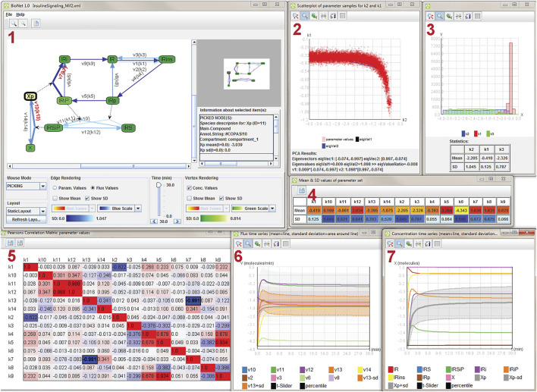
Task: Click the document icon in BioNet toolbar
Action: [35, 24]
